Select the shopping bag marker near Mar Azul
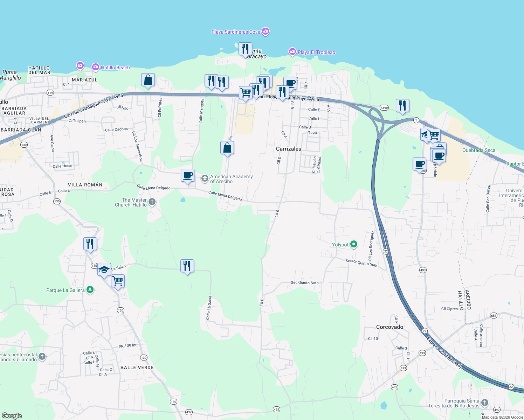The width and height of the screenshot is (524, 420). (x=147, y=80)
